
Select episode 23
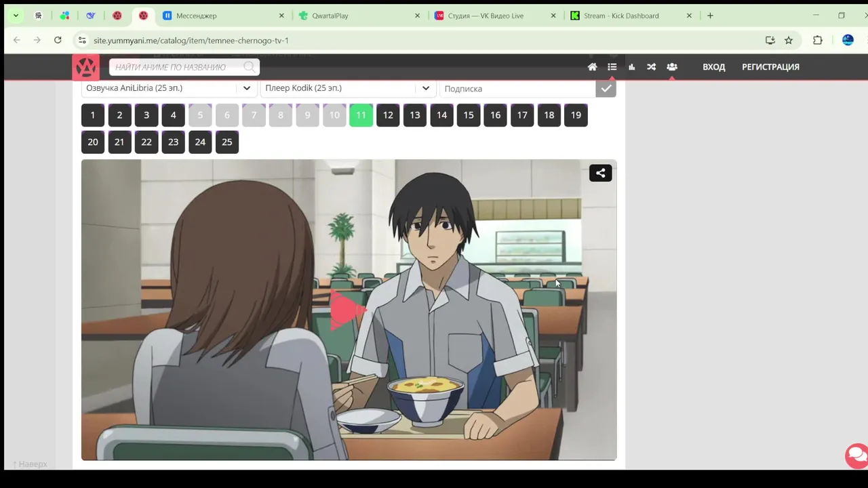(173, 142)
